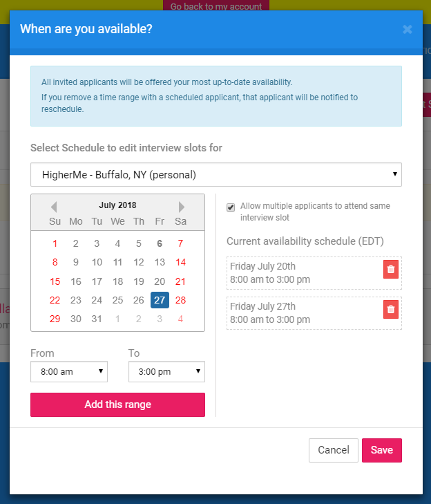Cancel the availability changes

pyautogui.click(x=334, y=450)
